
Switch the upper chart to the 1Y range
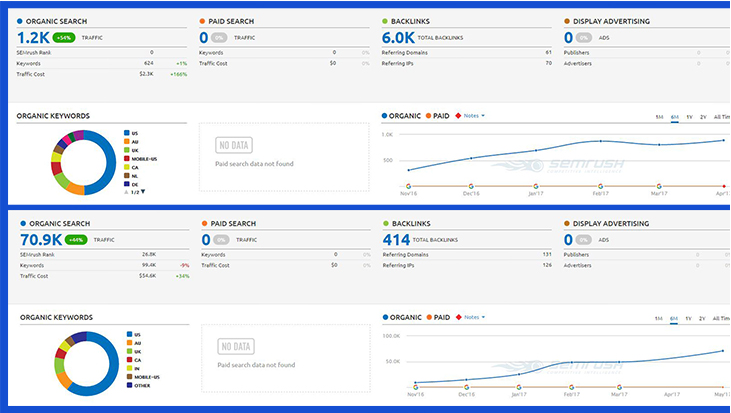(688, 116)
